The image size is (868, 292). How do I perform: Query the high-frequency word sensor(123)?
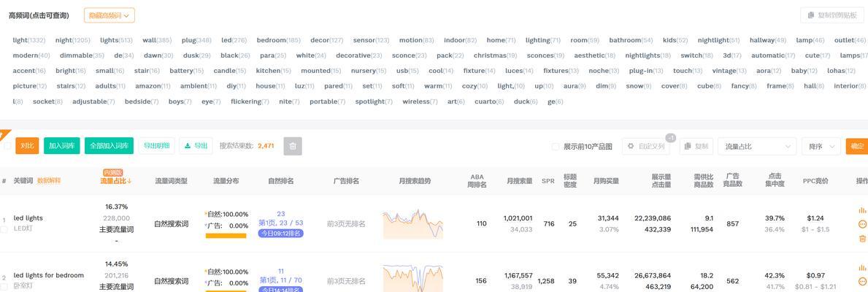pos(371,40)
